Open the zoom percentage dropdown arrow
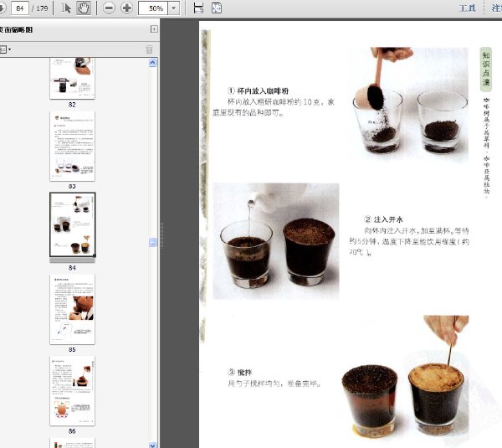This screenshot has height=448, width=502. [x=173, y=8]
